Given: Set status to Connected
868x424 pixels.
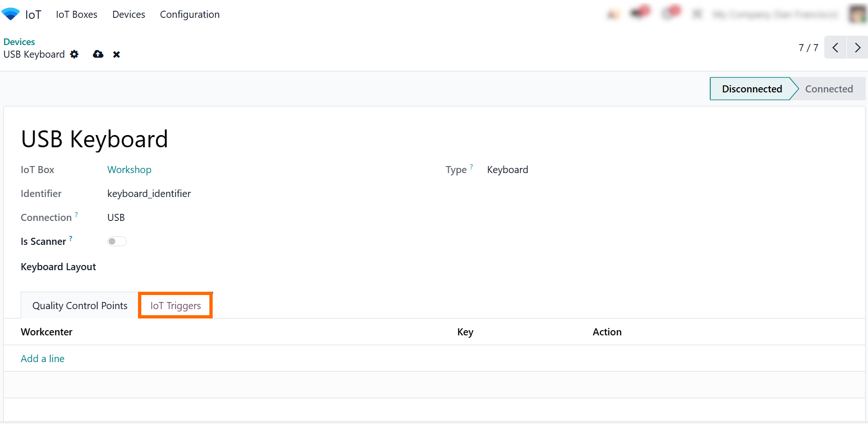Looking at the screenshot, I should 829,89.
